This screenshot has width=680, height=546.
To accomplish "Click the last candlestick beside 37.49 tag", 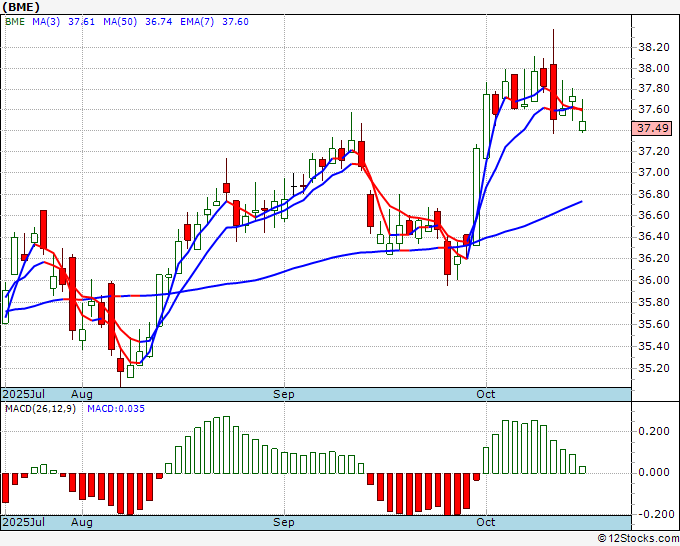I will point(582,126).
